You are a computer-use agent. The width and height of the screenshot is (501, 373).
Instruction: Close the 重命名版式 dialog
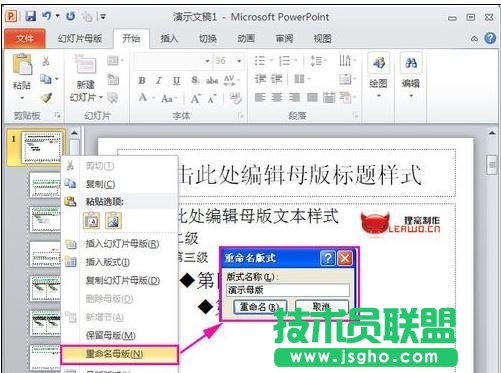(345, 258)
